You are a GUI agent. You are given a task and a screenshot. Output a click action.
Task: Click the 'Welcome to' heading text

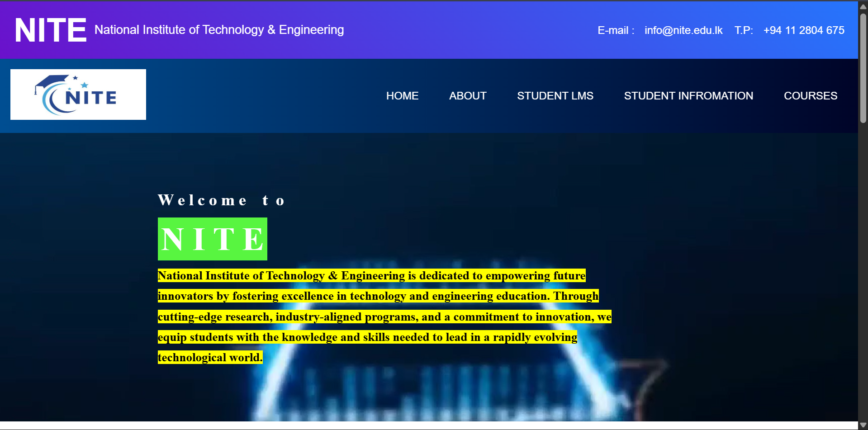[221, 200]
